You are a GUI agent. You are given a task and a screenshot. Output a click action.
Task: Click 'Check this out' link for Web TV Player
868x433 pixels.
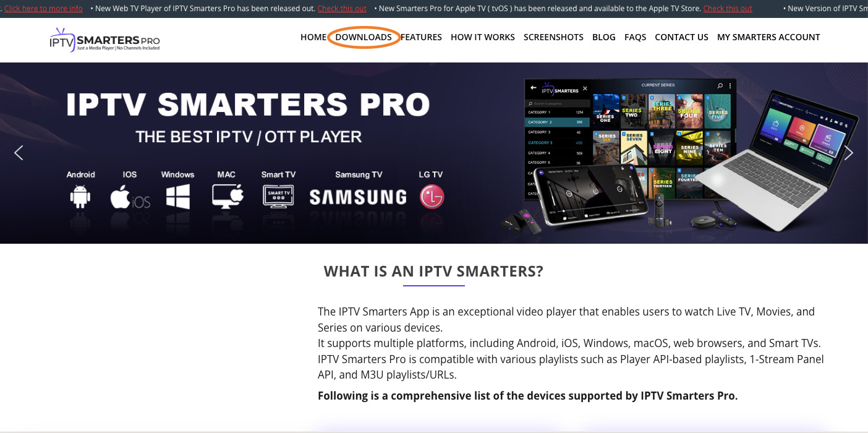(342, 9)
